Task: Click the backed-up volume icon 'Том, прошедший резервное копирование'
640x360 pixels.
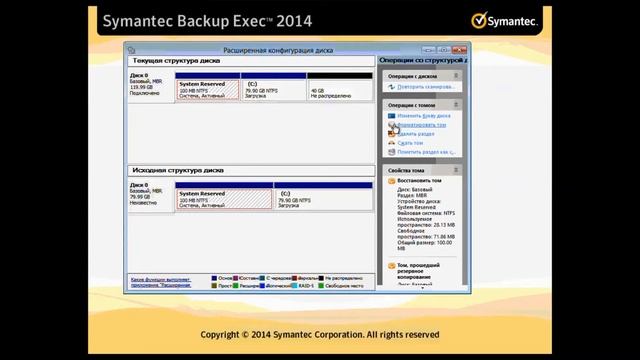Action: click(x=391, y=266)
